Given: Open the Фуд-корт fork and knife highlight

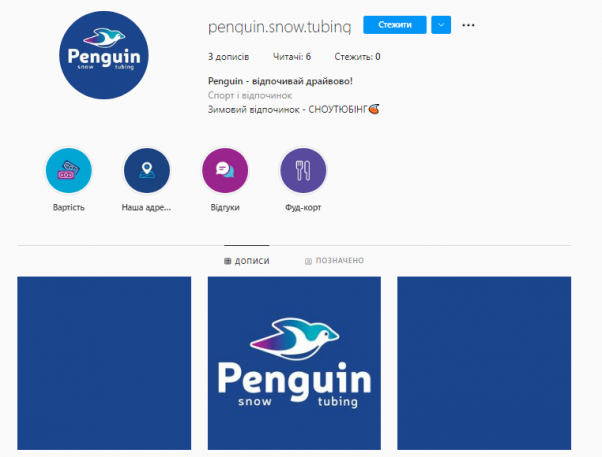Looking at the screenshot, I should 303,171.
